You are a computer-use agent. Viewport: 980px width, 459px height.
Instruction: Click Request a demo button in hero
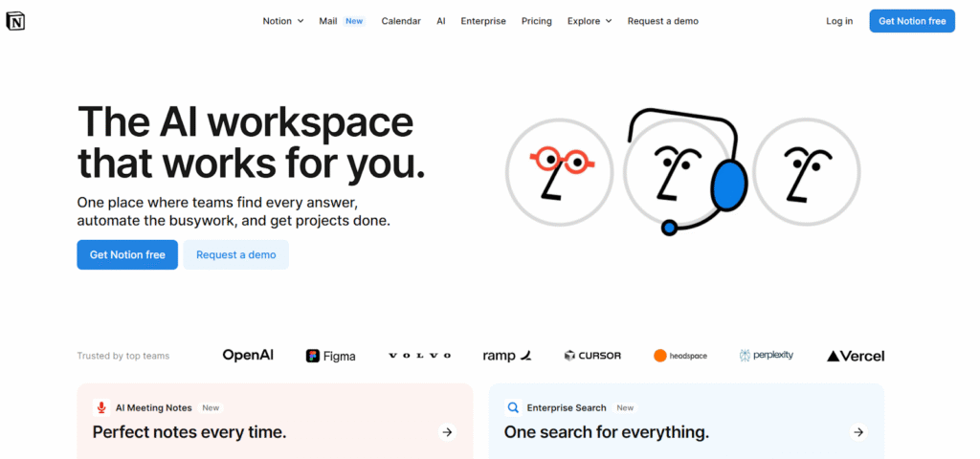(x=236, y=254)
